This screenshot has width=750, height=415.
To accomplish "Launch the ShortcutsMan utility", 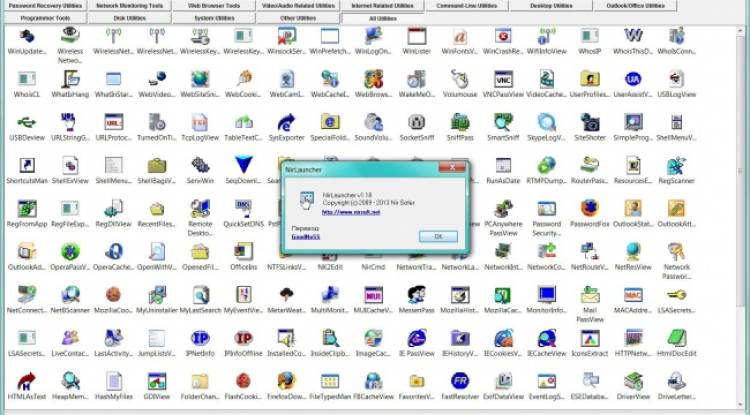I will pyautogui.click(x=27, y=166).
